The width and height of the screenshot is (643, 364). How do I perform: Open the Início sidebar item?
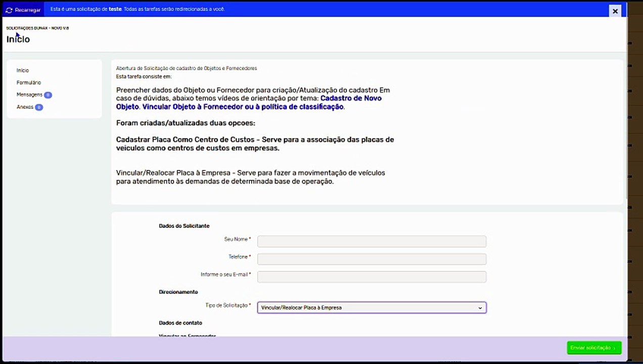[x=23, y=70]
